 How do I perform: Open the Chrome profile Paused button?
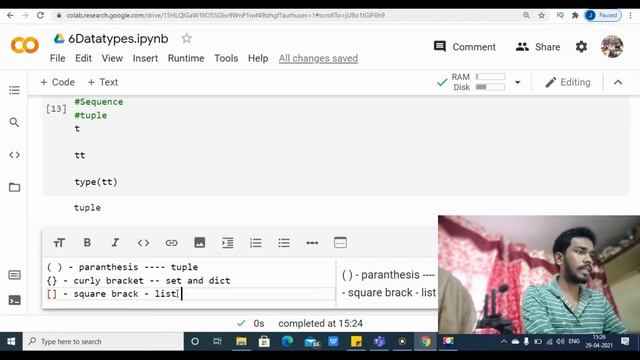[603, 15]
